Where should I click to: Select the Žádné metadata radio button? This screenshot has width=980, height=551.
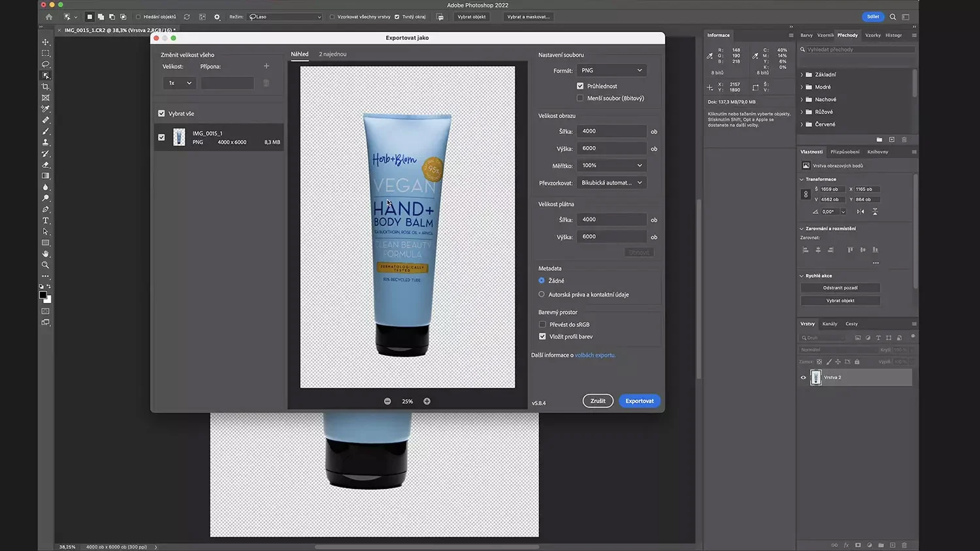(542, 281)
